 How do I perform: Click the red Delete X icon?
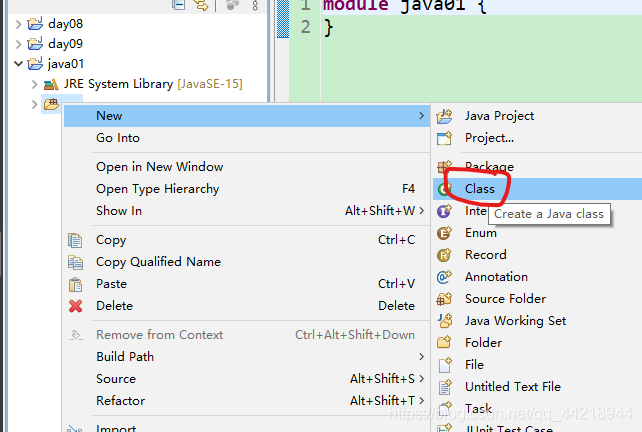pyautogui.click(x=75, y=306)
